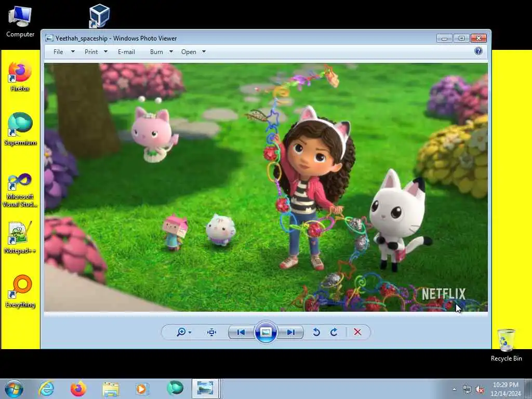Maximize the Windows Photo Viewer window
Viewport: 532px width, 399px height.
[x=461, y=38]
